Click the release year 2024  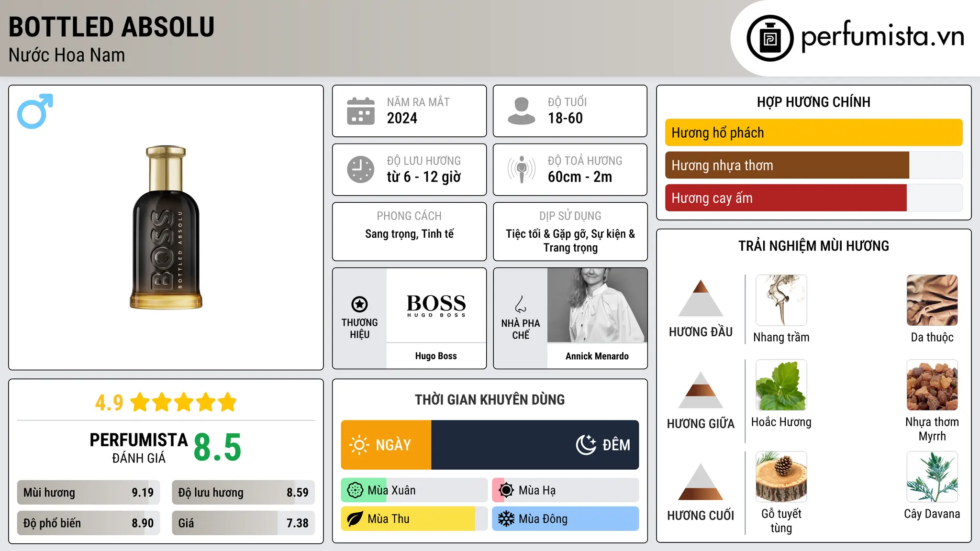[402, 118]
